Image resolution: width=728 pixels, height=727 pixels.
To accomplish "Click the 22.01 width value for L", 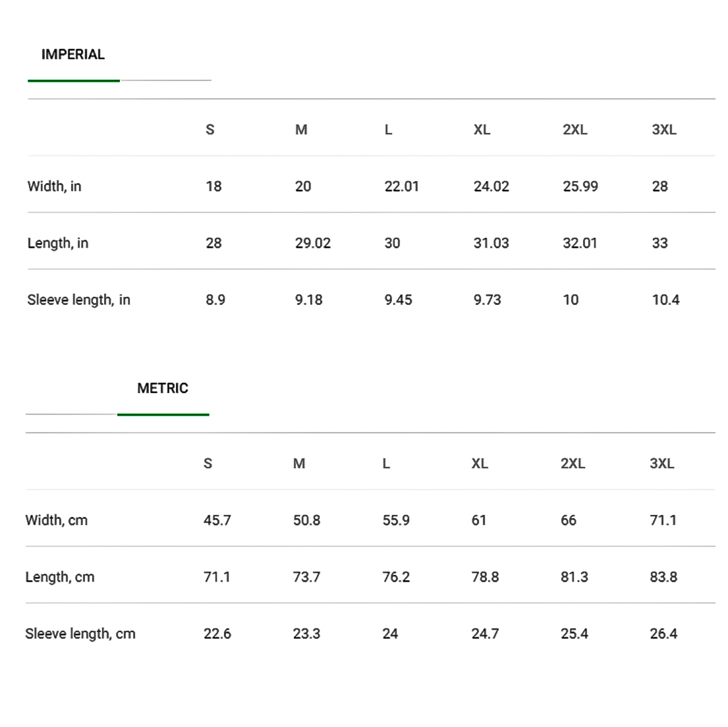I will click(401, 186).
